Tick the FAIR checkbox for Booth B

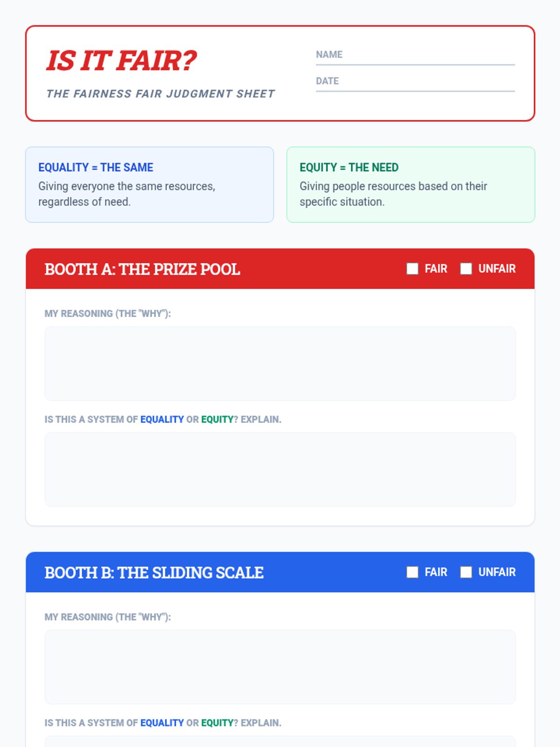[x=413, y=572]
